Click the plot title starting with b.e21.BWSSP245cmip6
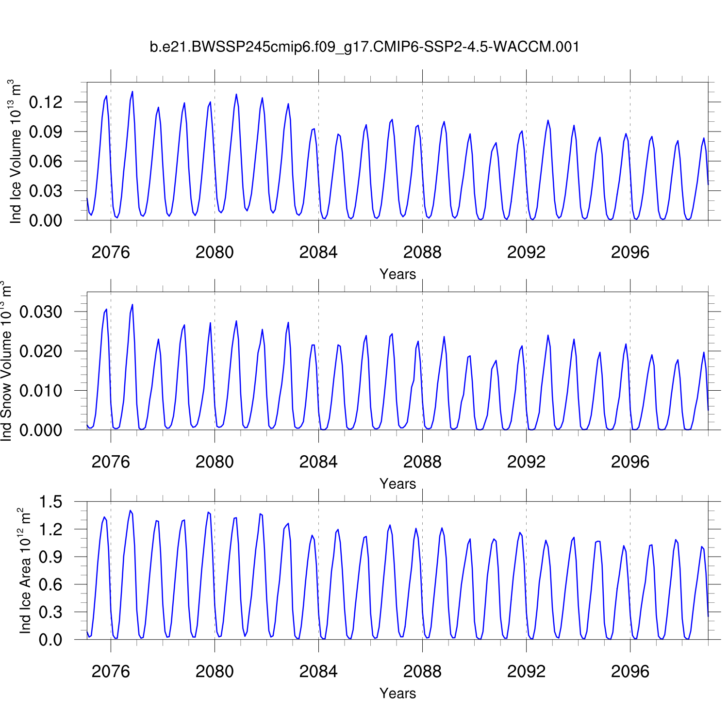The height and width of the screenshot is (728, 728). 364,47
